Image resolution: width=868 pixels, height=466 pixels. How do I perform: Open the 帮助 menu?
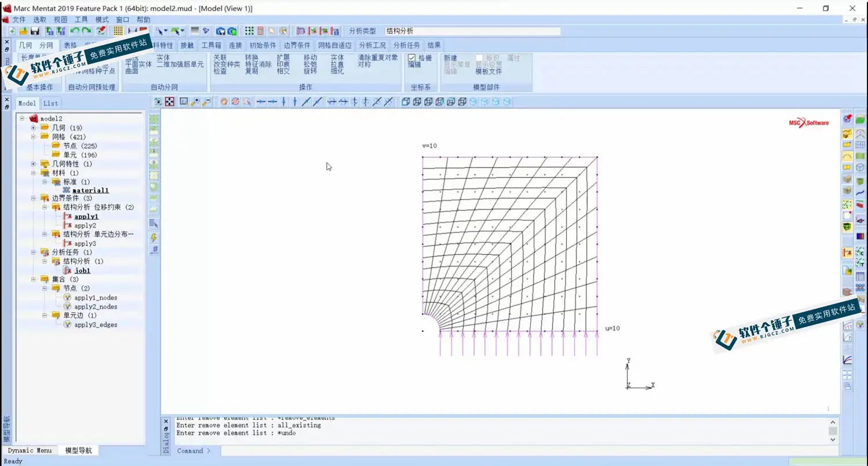pos(144,20)
